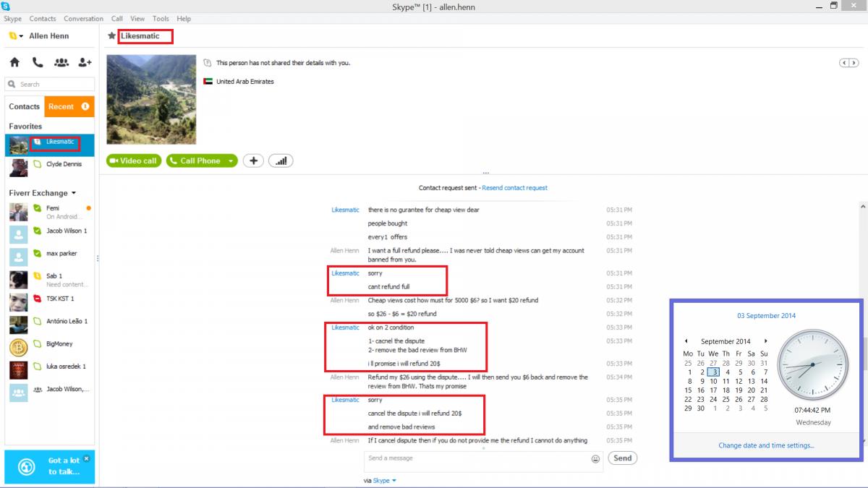Close the 'Got a lot to talk' banner
The width and height of the screenshot is (868, 488).
pos(86,458)
